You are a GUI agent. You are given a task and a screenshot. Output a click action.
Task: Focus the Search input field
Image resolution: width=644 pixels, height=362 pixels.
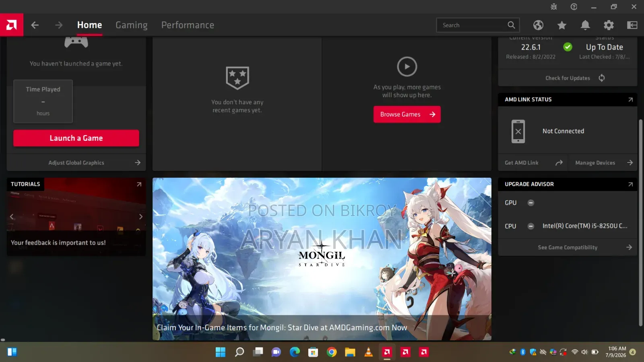point(478,25)
